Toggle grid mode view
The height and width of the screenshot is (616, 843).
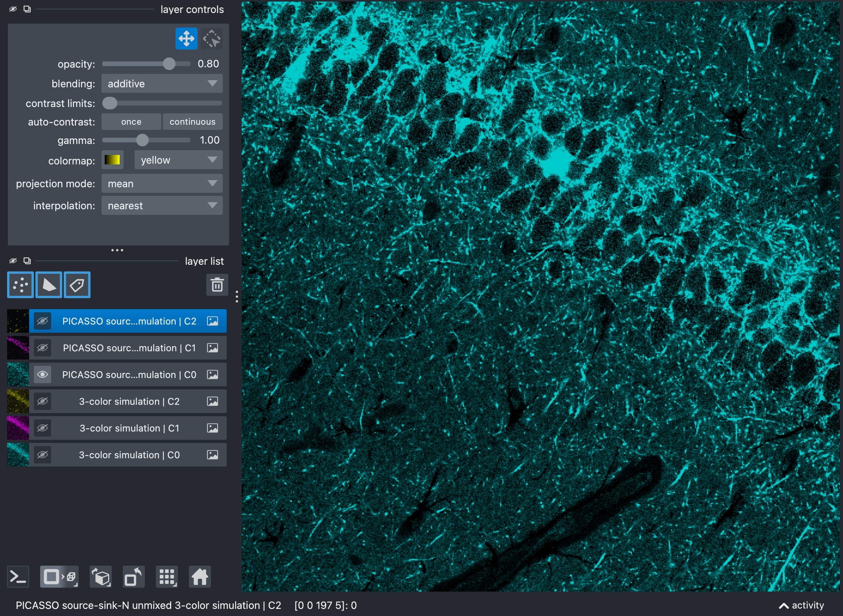coord(167,577)
